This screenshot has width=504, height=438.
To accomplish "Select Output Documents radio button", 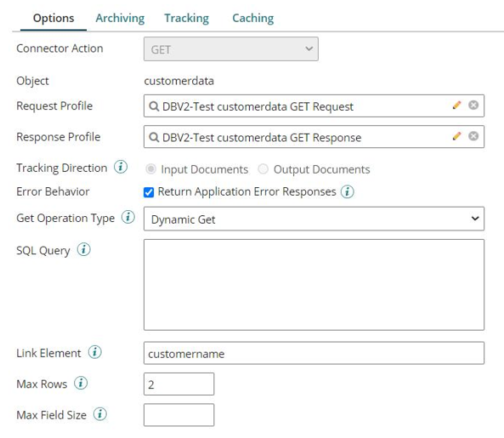I will tap(263, 169).
